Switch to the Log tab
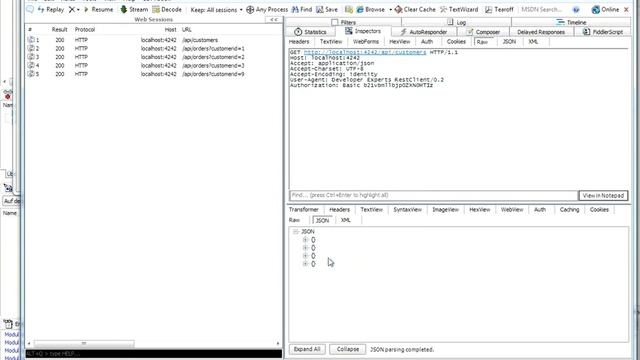The height and width of the screenshot is (360, 640). (456, 22)
